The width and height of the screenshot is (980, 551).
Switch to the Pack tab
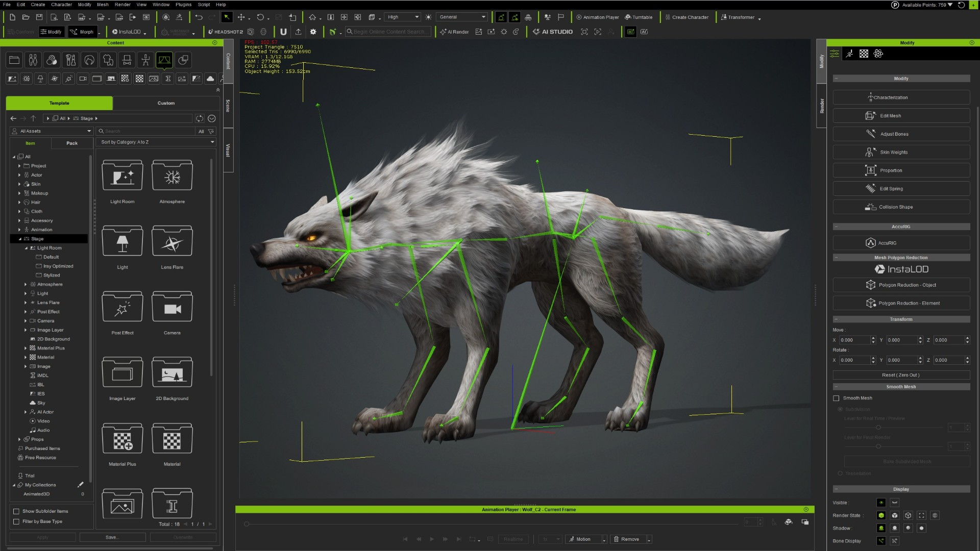(72, 143)
